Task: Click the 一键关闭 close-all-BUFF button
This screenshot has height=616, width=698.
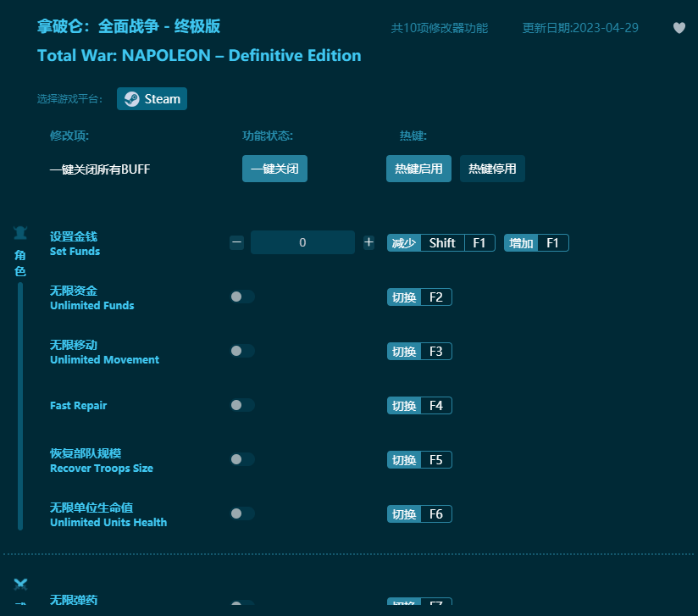Action: point(274,169)
